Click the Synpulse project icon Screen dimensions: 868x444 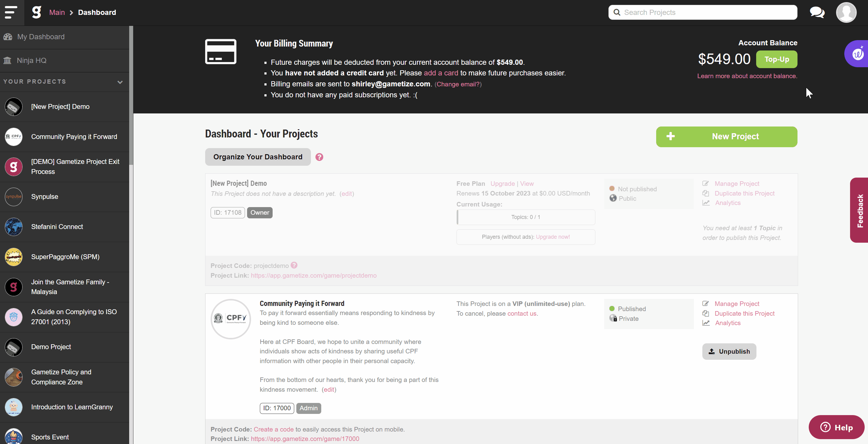click(13, 197)
